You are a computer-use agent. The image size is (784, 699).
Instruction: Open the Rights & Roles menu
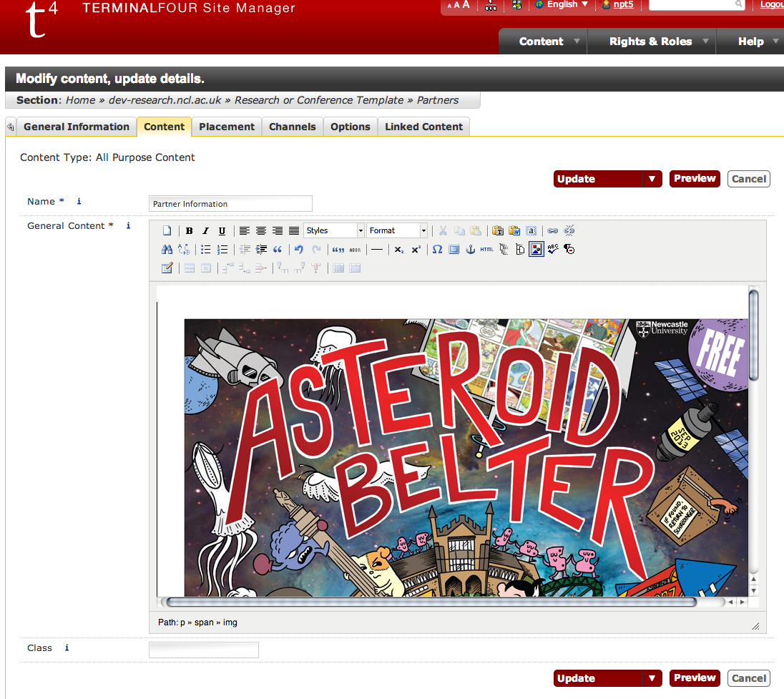coord(650,41)
